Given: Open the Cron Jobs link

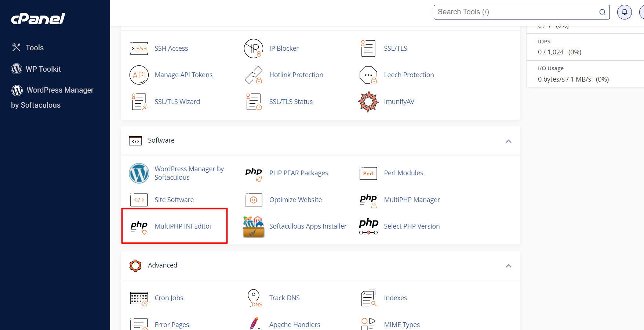Looking at the screenshot, I should coord(169,298).
